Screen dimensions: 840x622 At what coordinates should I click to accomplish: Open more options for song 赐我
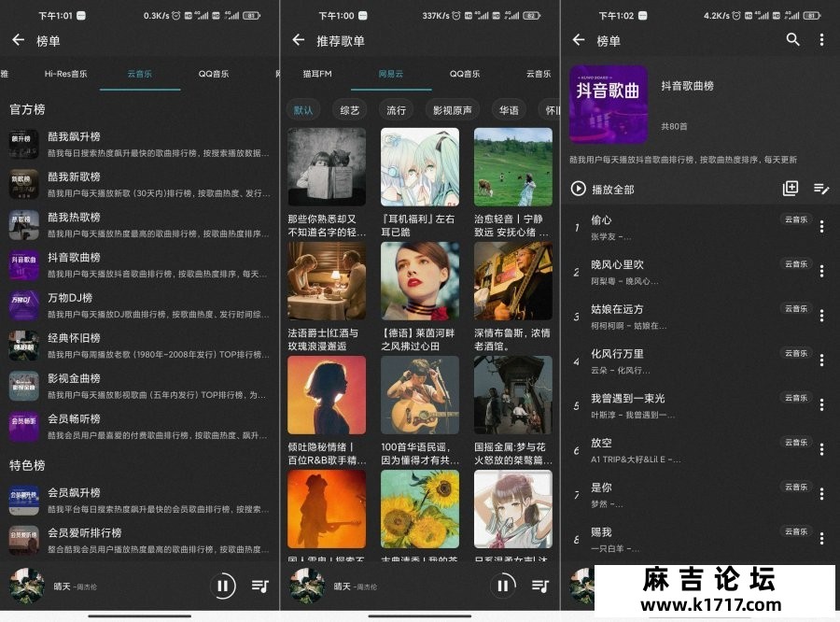[821, 538]
